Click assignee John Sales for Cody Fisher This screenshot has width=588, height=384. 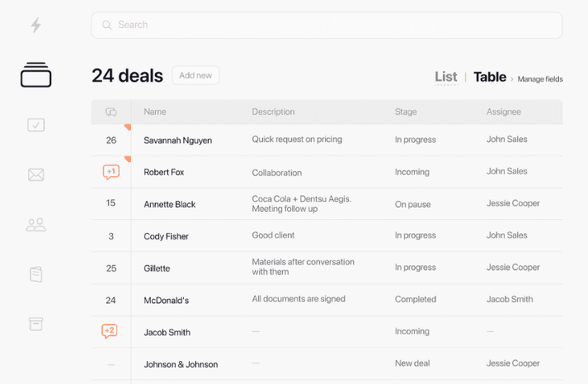(x=507, y=235)
